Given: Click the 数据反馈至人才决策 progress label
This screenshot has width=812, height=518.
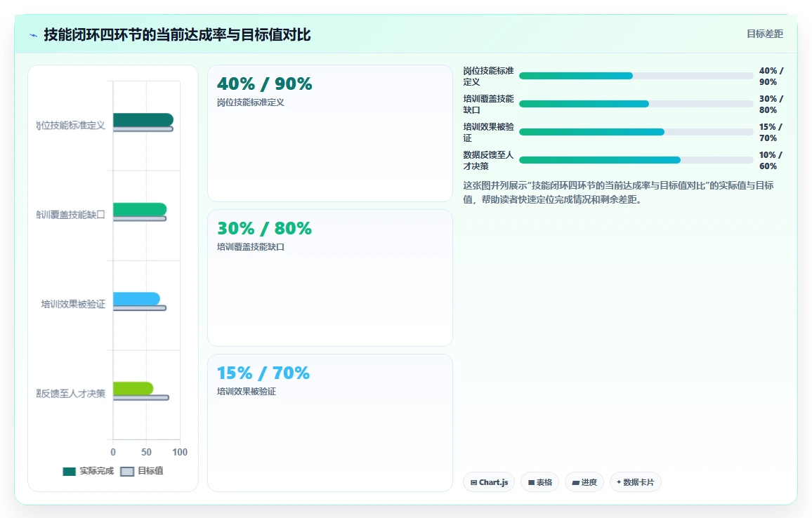Looking at the screenshot, I should tap(488, 161).
